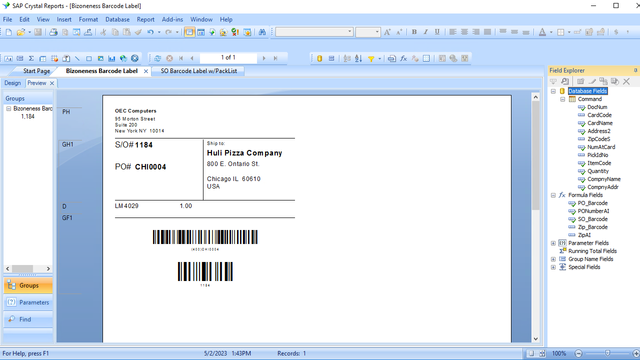Click the Groups panel horizontal scrollbar
Viewport: 640px width, 360px height.
tap(28, 269)
